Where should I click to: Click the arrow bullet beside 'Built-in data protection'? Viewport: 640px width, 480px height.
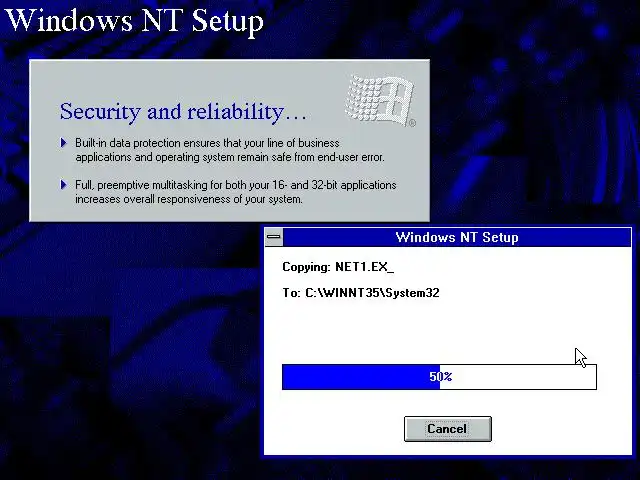(x=64, y=143)
